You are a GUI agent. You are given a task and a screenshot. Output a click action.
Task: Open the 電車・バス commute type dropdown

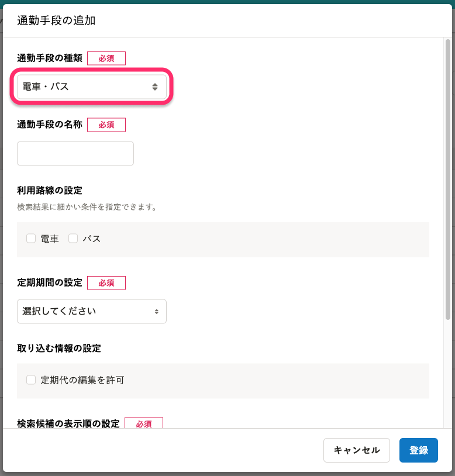coord(92,87)
